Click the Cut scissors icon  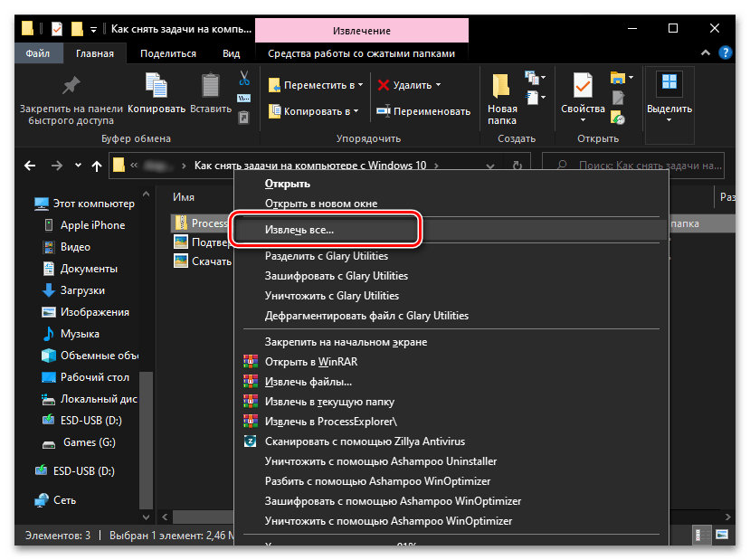(244, 79)
